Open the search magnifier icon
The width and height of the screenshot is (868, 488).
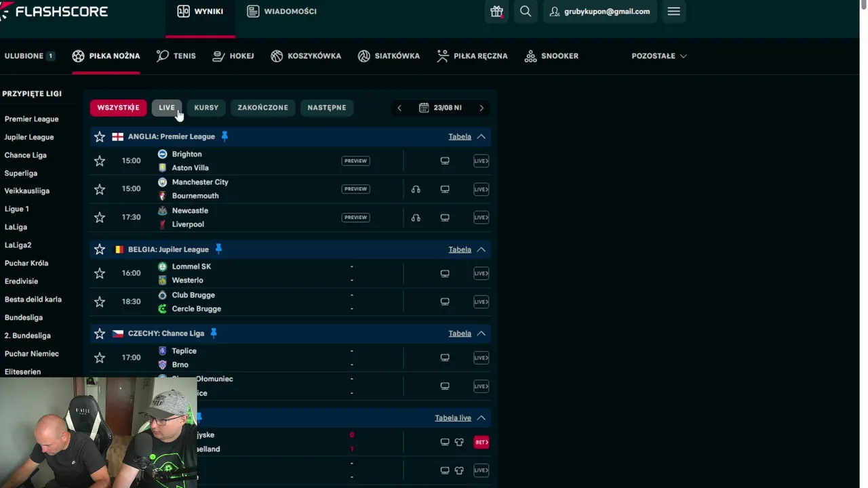526,12
